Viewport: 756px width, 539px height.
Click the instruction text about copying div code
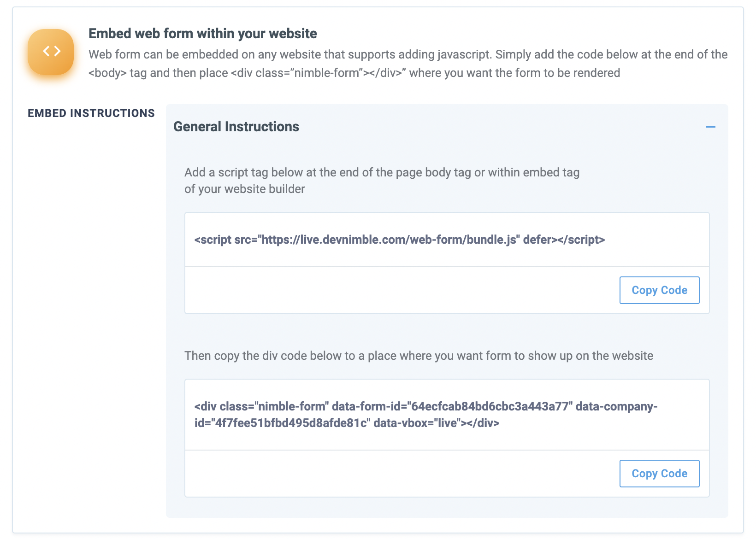pyautogui.click(x=419, y=356)
